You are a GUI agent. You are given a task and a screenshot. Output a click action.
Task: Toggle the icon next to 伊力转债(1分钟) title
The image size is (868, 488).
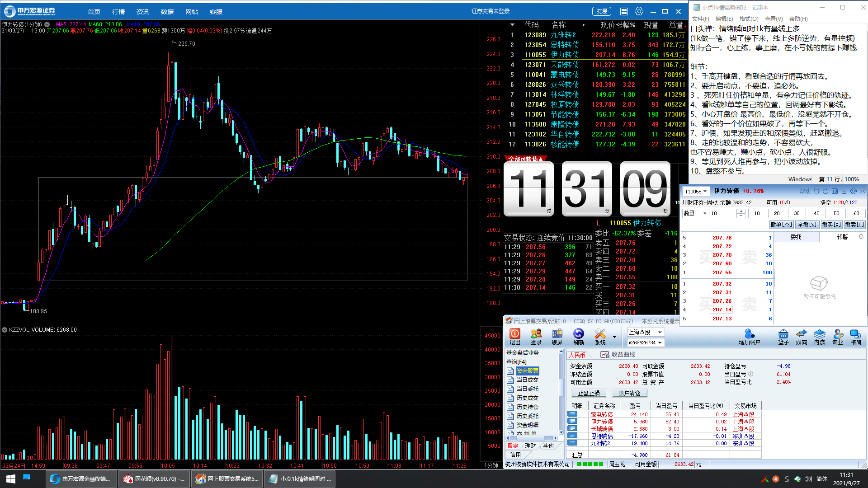pos(47,24)
